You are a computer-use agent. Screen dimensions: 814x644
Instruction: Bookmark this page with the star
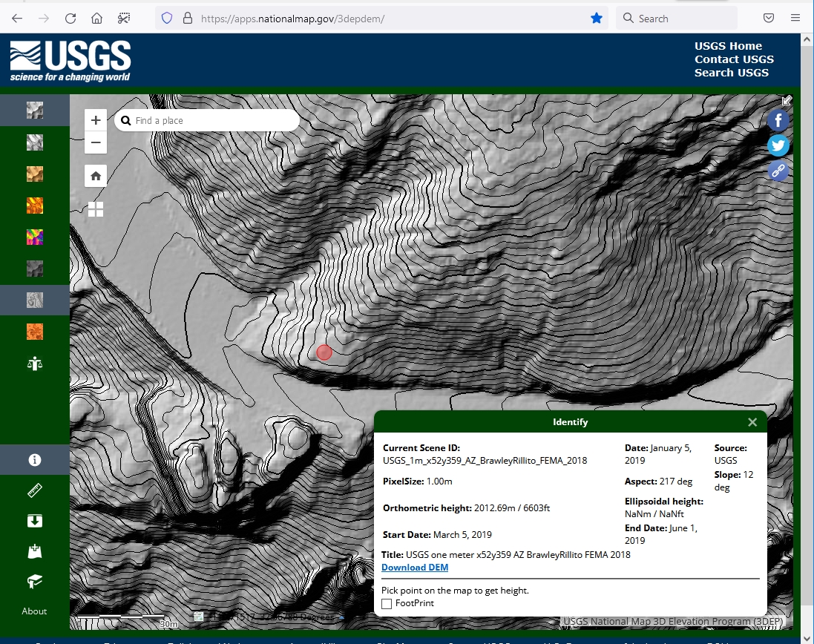point(597,19)
